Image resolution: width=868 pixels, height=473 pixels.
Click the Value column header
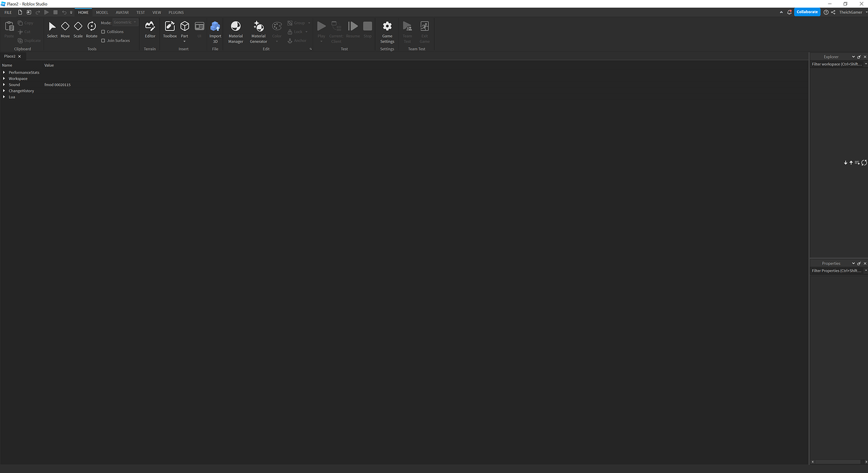tap(49, 65)
